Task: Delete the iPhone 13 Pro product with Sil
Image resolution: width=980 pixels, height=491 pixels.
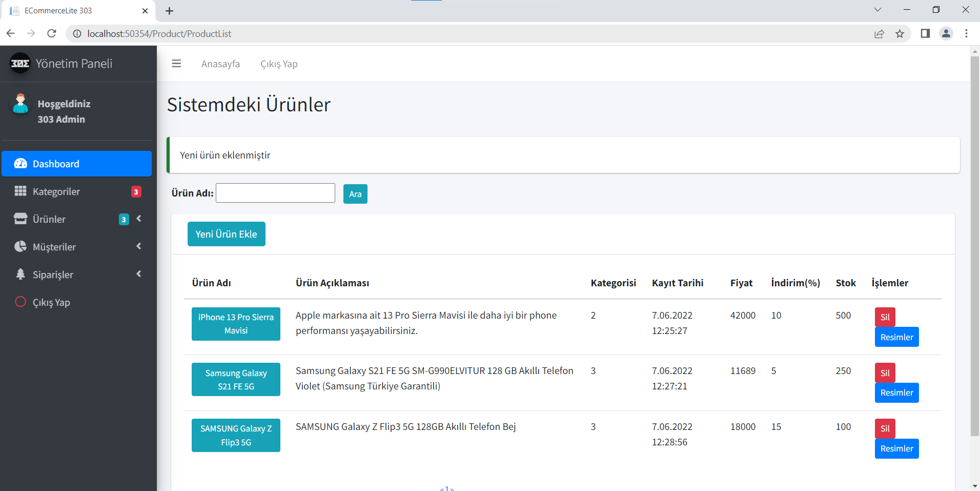Action: (x=885, y=317)
